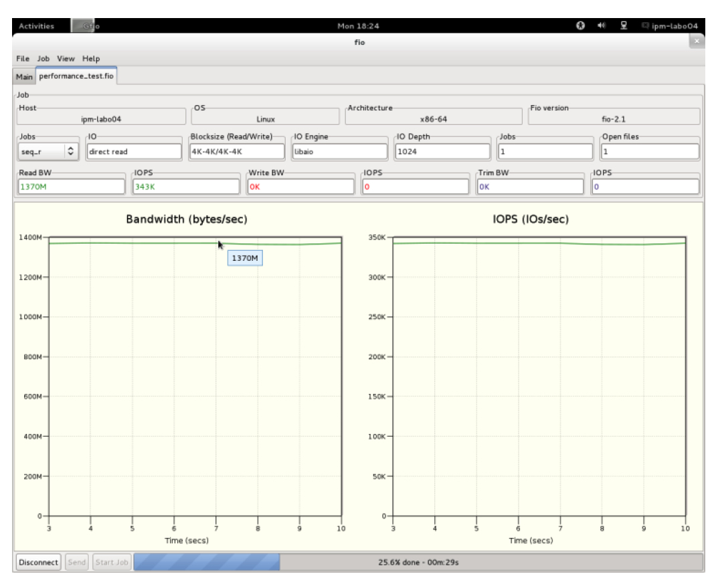Screen dimensions: 716x588
Task: Open the View menu
Action: [66, 59]
